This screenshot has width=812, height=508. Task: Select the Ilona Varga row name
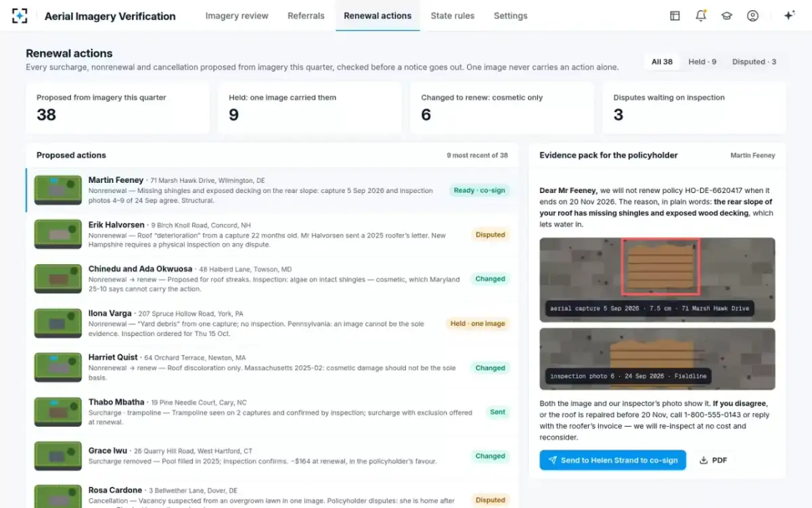click(x=111, y=314)
